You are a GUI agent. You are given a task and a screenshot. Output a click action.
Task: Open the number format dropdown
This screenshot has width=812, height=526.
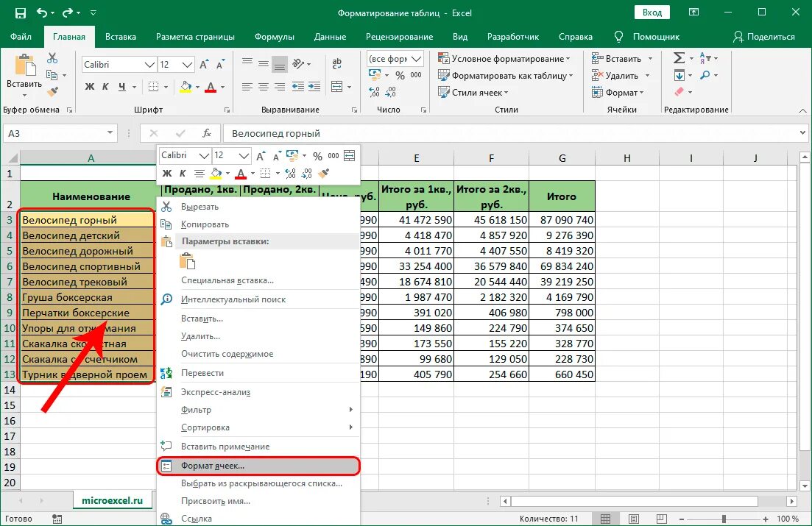tap(417, 59)
